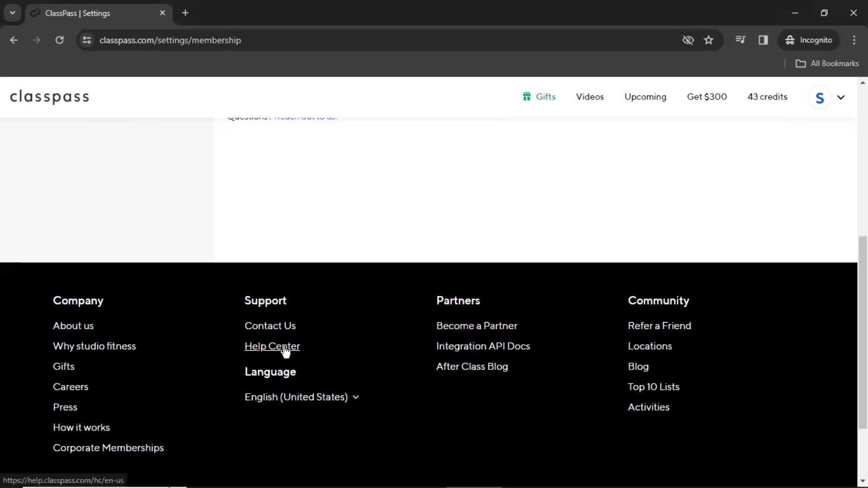This screenshot has height=488, width=868.
Task: Expand the account dropdown chevron
Action: point(841,97)
